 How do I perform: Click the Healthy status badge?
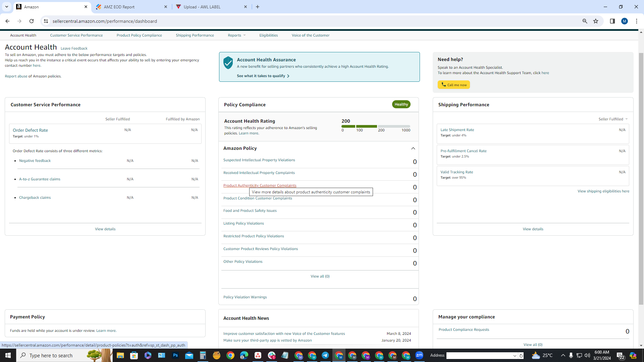pyautogui.click(x=401, y=104)
